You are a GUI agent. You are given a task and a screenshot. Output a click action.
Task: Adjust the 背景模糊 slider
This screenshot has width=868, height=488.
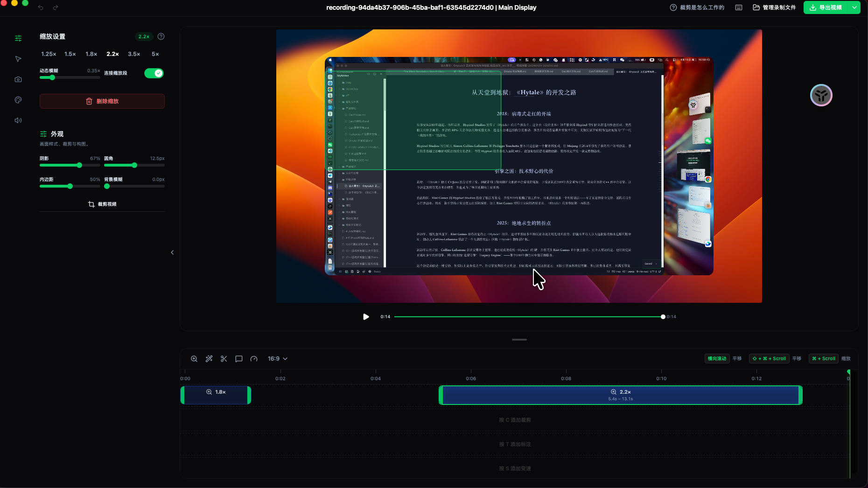pos(134,186)
